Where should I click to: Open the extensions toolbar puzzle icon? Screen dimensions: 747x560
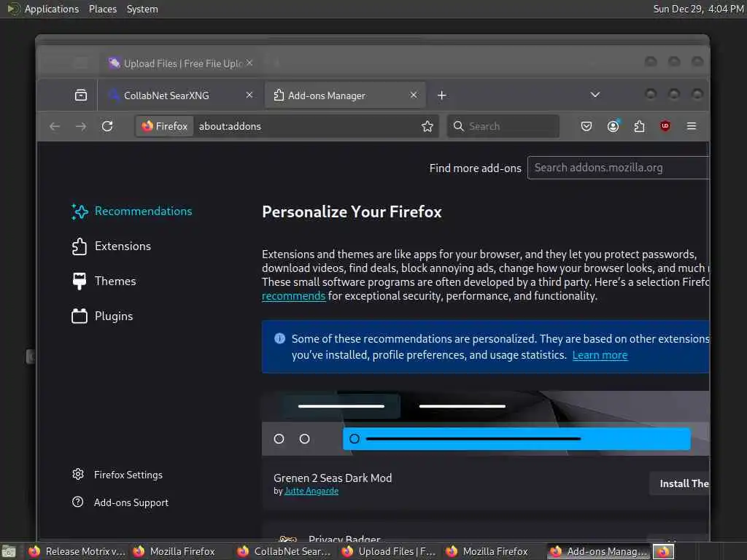click(x=639, y=126)
